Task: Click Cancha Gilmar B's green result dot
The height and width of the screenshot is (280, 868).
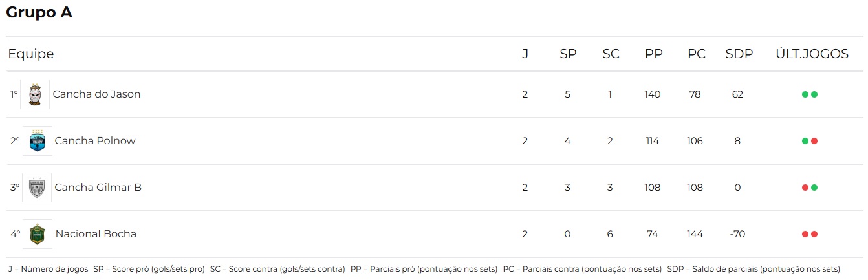Action: coord(814,188)
